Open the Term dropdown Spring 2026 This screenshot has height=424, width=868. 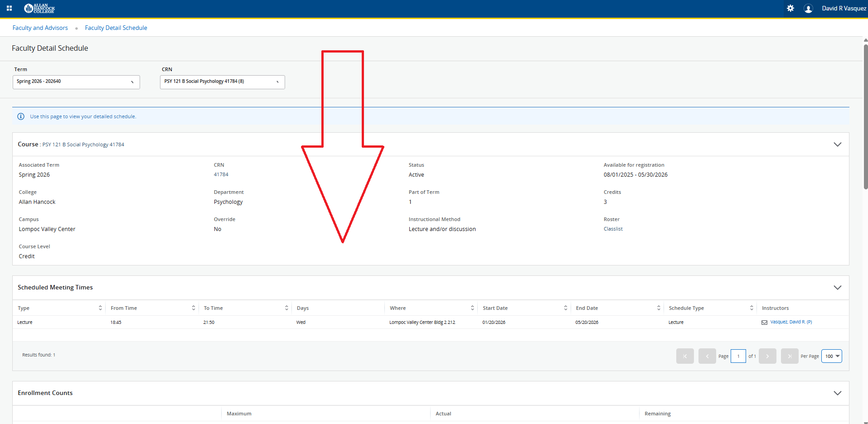76,82
